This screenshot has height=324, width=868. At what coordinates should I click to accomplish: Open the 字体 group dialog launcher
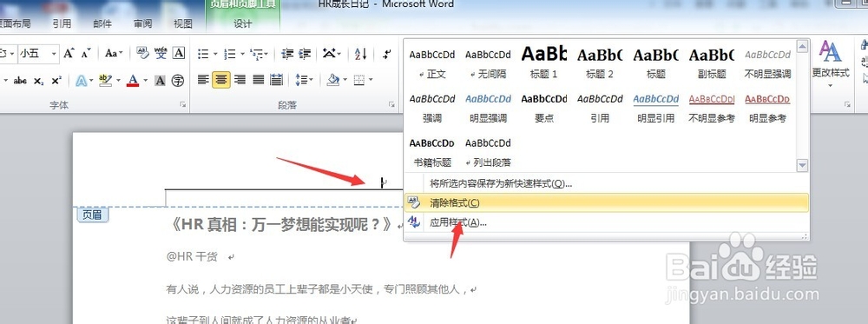coord(182,105)
